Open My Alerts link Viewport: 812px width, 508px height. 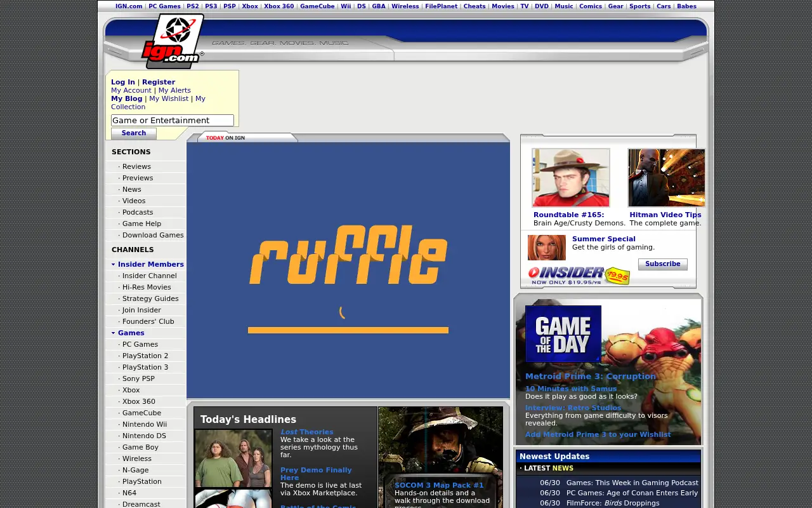point(174,90)
